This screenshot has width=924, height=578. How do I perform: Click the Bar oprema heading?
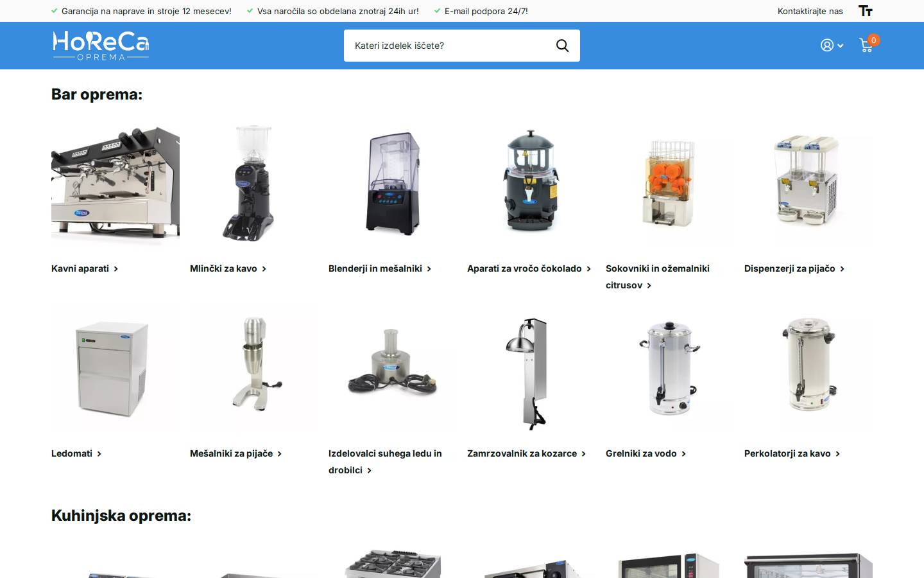pyautogui.click(x=97, y=94)
